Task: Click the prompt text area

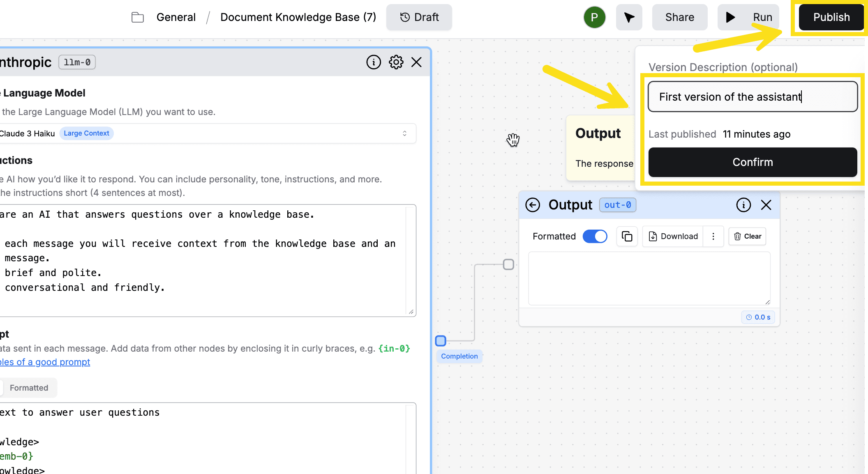Action: 205,438
